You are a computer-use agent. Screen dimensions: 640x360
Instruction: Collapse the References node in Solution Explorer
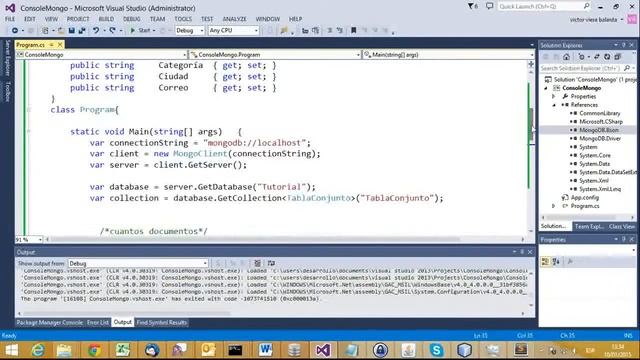point(554,105)
